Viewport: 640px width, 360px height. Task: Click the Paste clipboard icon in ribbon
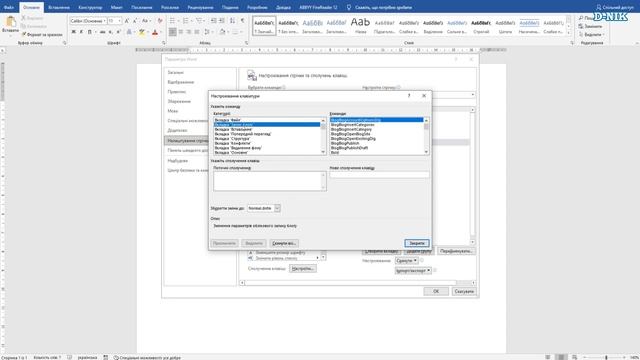[10, 22]
